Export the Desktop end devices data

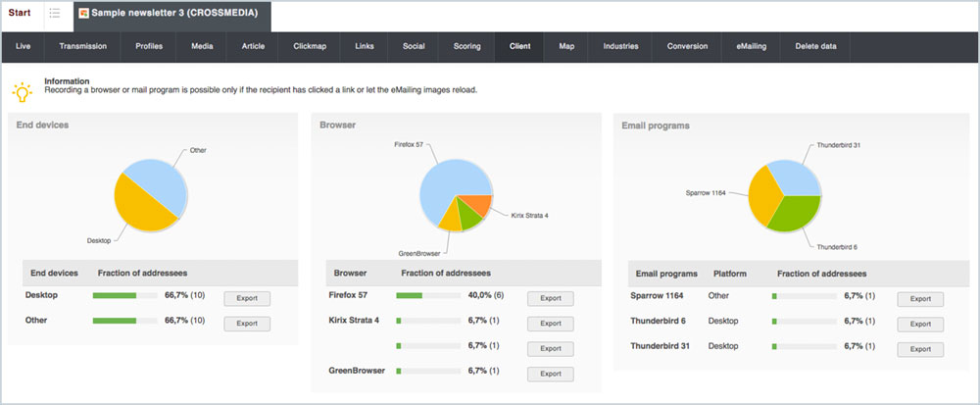247,298
